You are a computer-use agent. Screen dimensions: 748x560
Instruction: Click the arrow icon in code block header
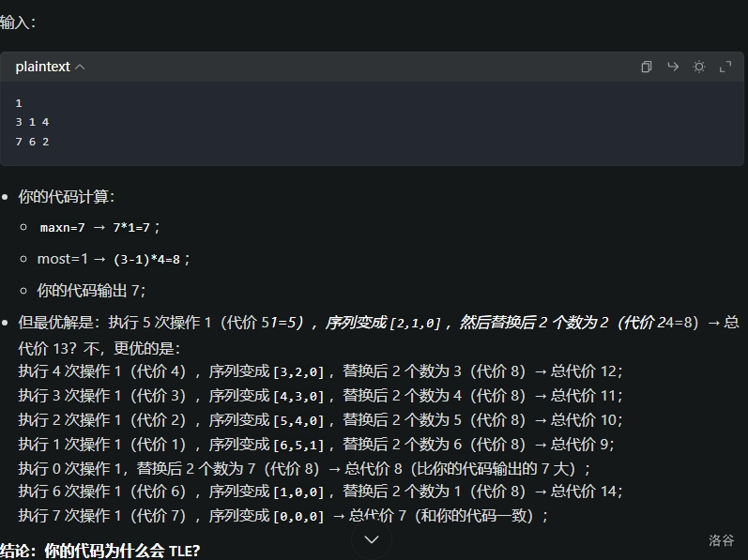coord(672,67)
